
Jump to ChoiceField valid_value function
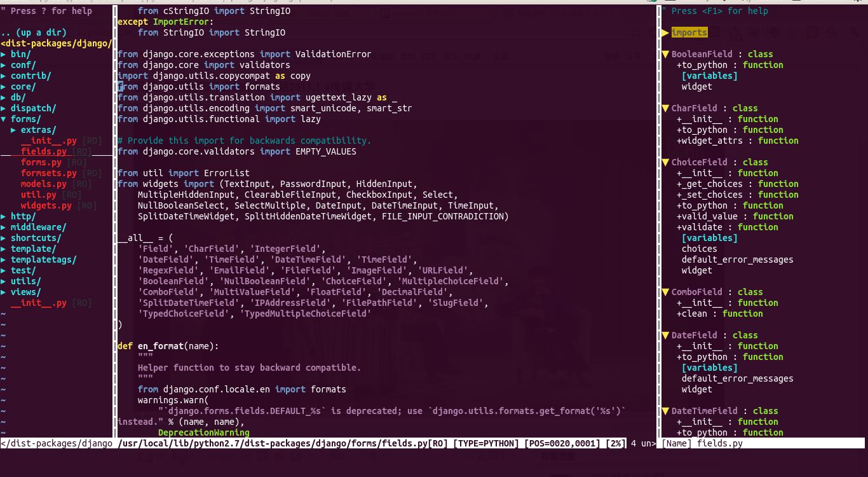(x=735, y=217)
